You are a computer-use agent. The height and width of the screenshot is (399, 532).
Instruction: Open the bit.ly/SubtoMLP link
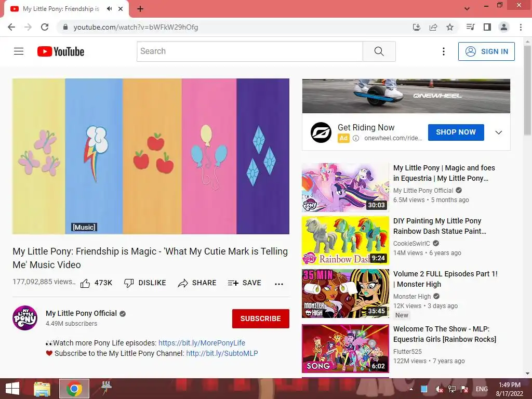[x=222, y=353]
